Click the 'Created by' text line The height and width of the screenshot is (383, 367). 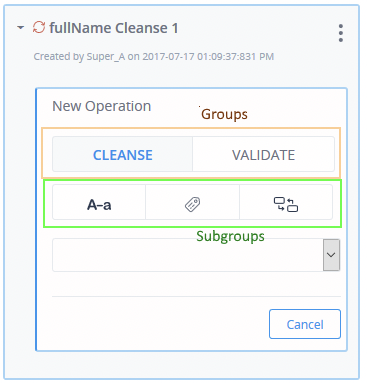pos(154,56)
